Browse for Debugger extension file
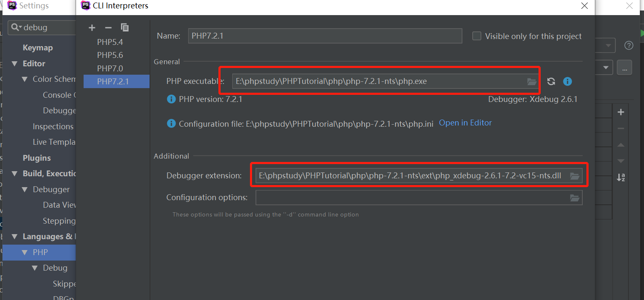This screenshot has height=300, width=644. [x=575, y=176]
